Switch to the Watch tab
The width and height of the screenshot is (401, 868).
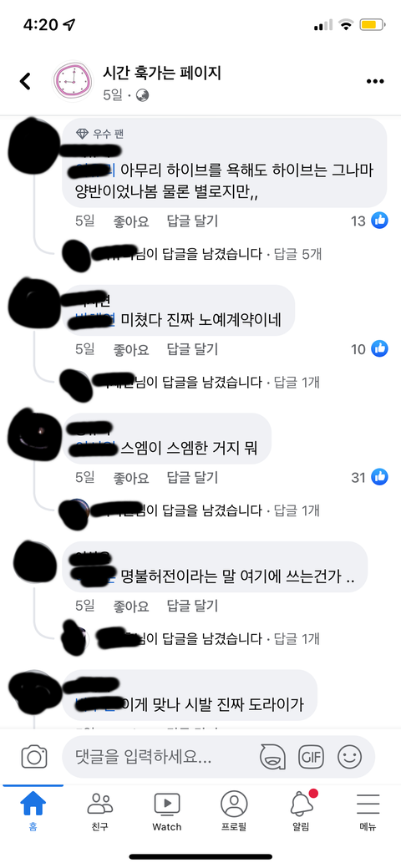coord(167,811)
